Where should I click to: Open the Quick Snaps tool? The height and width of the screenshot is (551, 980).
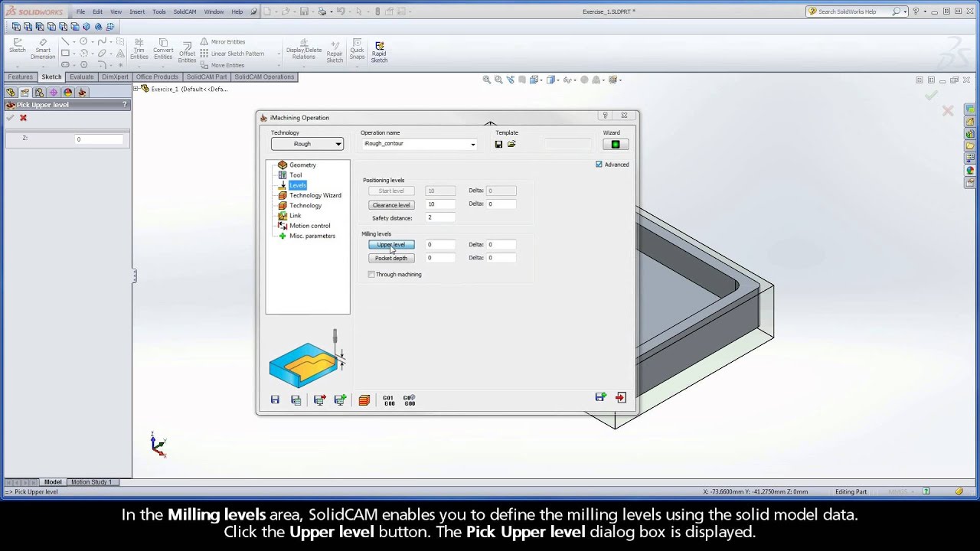(357, 48)
